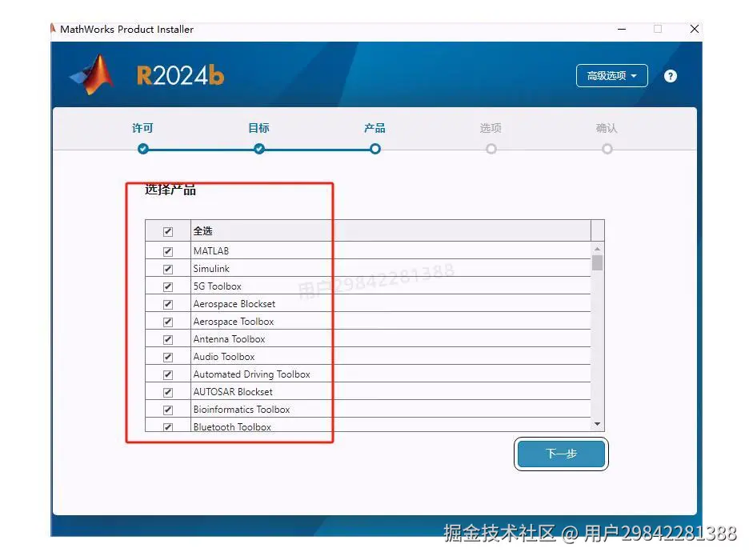Screen dimensions: 753x560
Task: Toggle the Aerospace Blockset checkbox
Action: click(x=167, y=303)
